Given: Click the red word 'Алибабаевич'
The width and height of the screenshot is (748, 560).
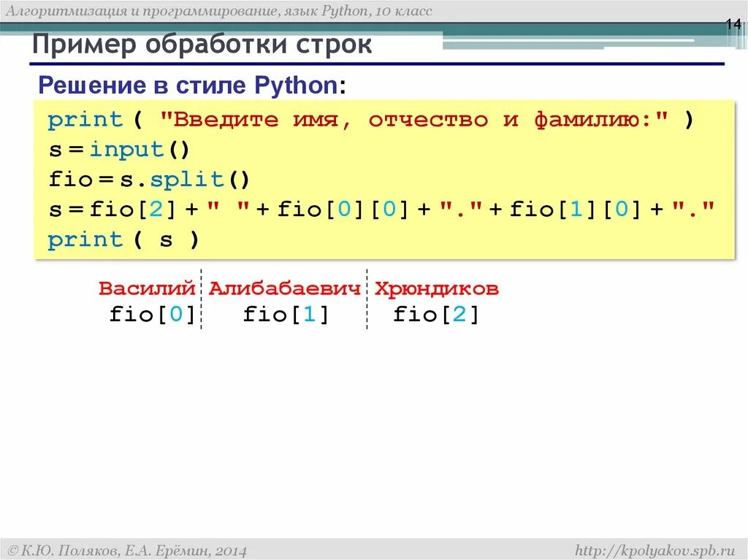Looking at the screenshot, I should click(x=284, y=288).
